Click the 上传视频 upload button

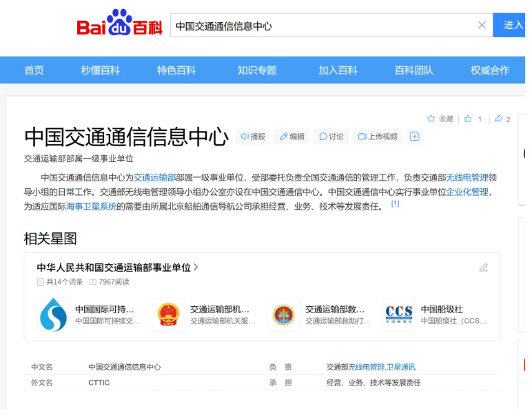coord(378,137)
